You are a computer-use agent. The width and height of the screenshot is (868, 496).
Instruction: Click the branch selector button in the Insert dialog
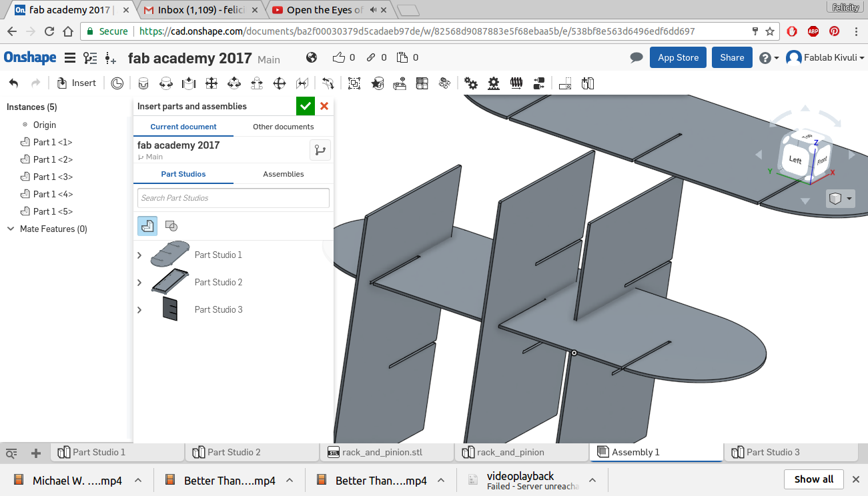tap(320, 150)
